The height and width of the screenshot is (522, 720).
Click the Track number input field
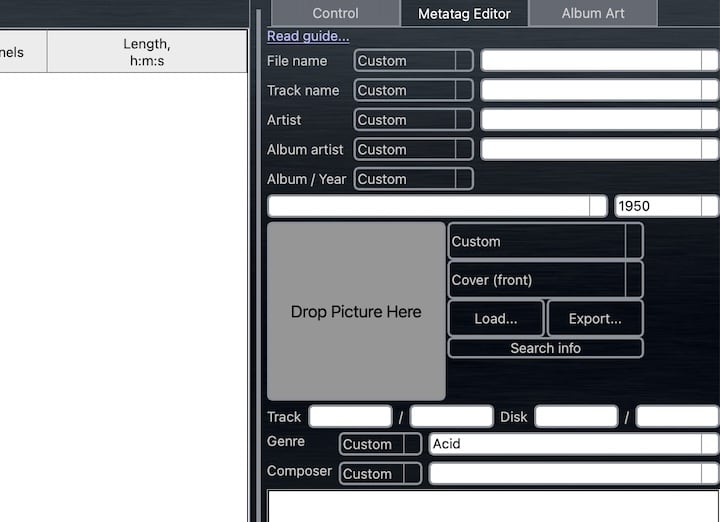click(350, 416)
